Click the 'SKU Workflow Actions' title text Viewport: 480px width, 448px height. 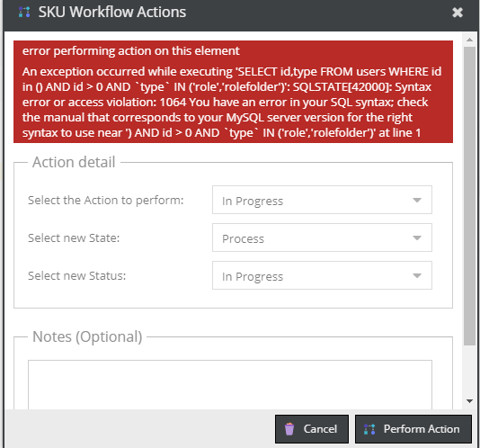click(x=112, y=13)
